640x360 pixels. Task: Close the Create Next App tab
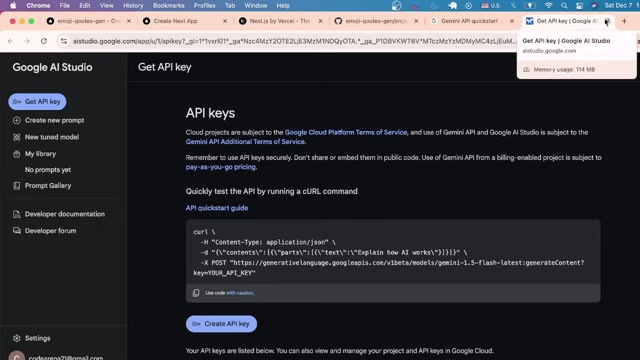click(x=224, y=21)
